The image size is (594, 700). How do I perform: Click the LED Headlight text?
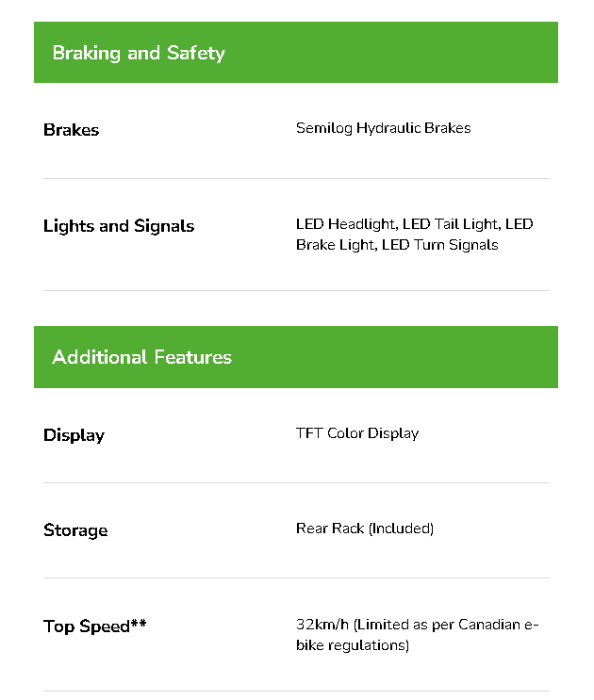pyautogui.click(x=346, y=224)
